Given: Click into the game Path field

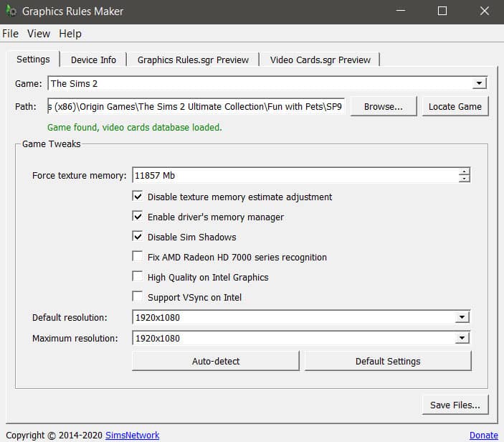Looking at the screenshot, I should pyautogui.click(x=196, y=106).
